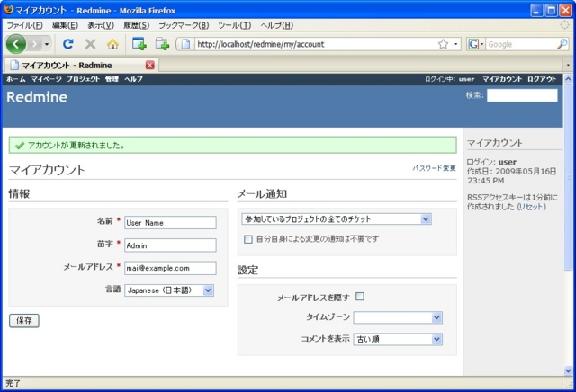Open プロジェクト in Redmine top menu
576x392 pixels.
pyautogui.click(x=83, y=79)
